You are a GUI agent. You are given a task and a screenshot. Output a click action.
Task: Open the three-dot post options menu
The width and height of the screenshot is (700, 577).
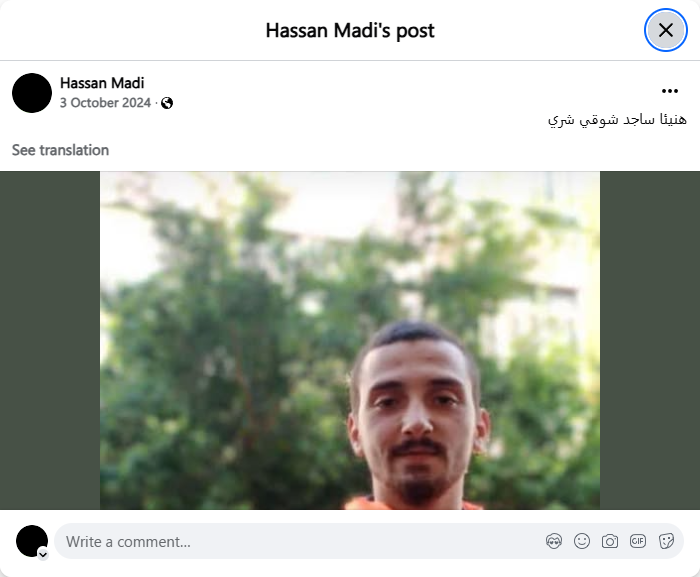(x=670, y=91)
